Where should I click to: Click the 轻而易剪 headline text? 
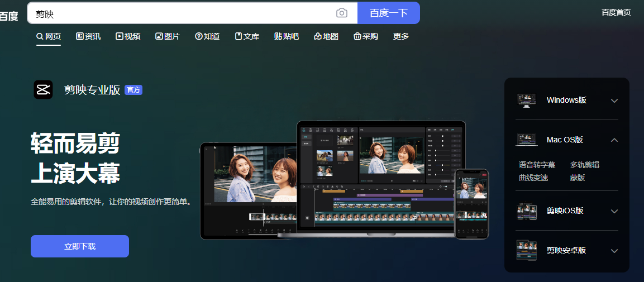point(75,144)
